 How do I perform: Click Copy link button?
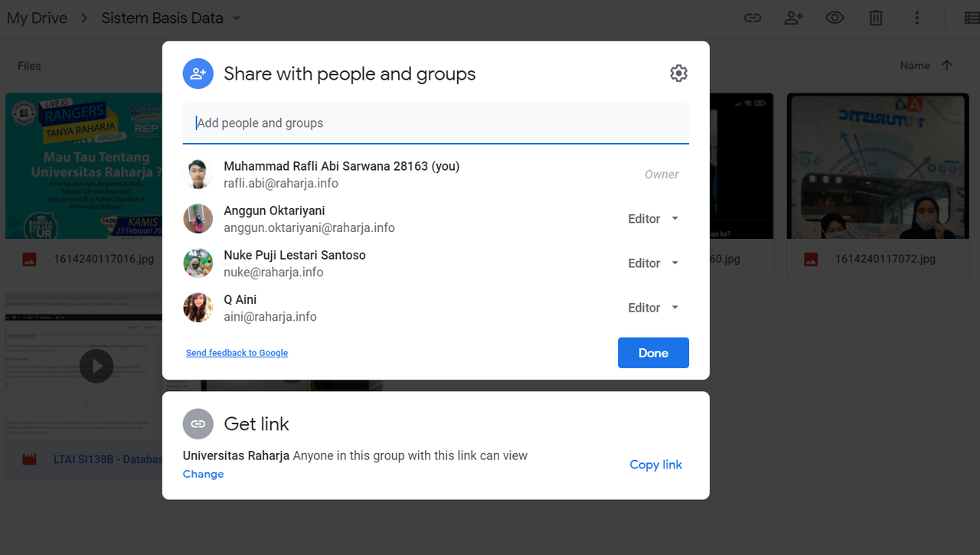(655, 465)
